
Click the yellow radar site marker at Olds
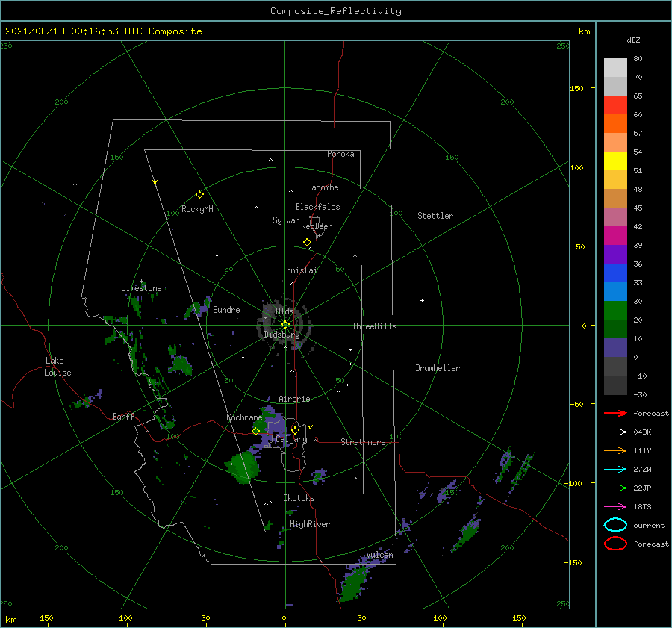[285, 325]
